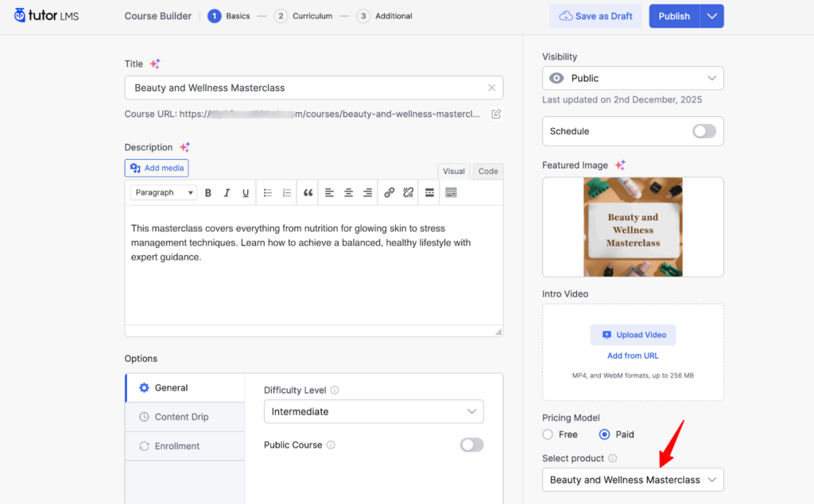Expand the Difficulty Level dropdown
The width and height of the screenshot is (814, 504).
tap(374, 412)
